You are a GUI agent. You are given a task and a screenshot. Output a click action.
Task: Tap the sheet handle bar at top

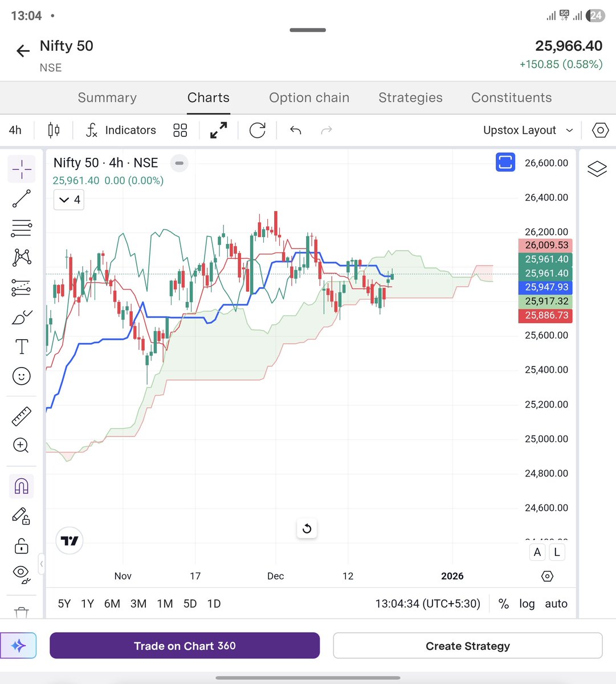pos(308,30)
